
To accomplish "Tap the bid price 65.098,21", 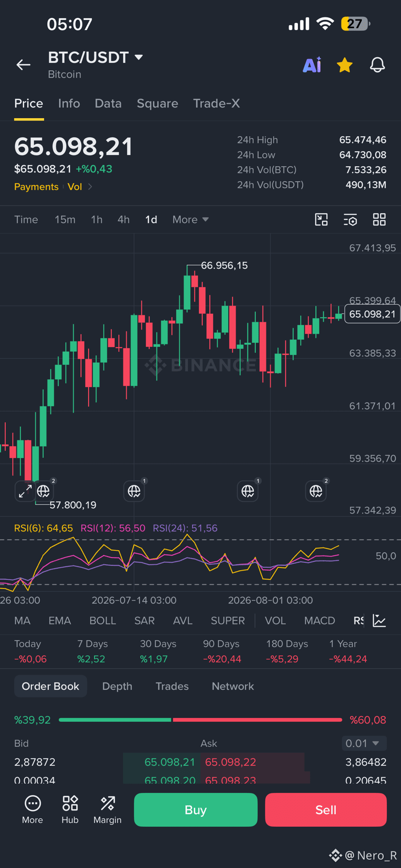I will coord(170,762).
